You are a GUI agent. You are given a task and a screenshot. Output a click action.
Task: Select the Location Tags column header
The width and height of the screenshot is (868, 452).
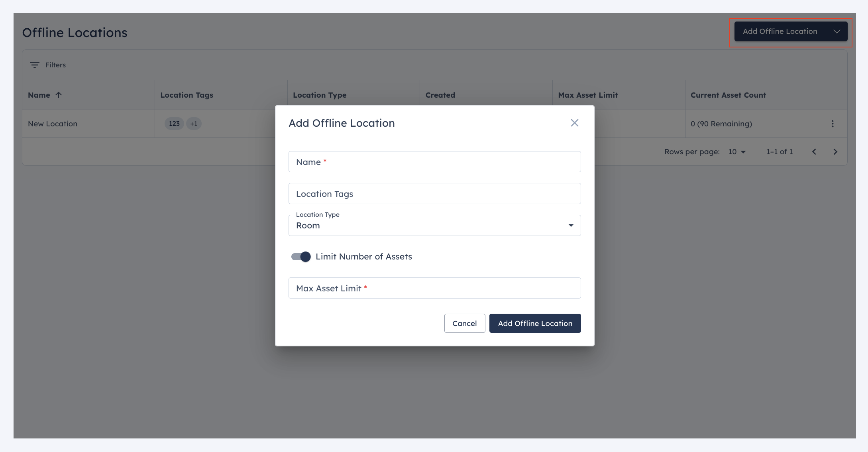187,95
